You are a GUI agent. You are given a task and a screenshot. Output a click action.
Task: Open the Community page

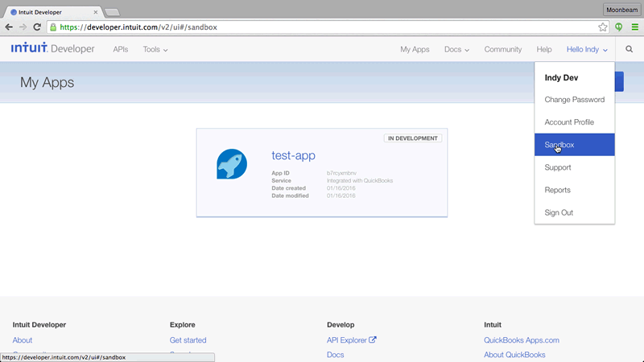502,49
